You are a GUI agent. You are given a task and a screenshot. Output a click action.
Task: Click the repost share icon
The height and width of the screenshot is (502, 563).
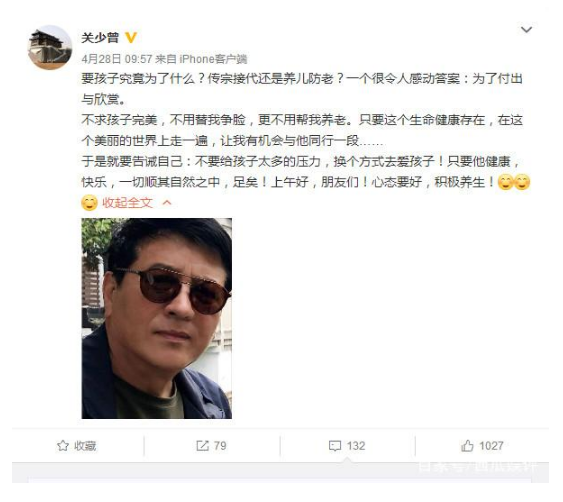202,446
